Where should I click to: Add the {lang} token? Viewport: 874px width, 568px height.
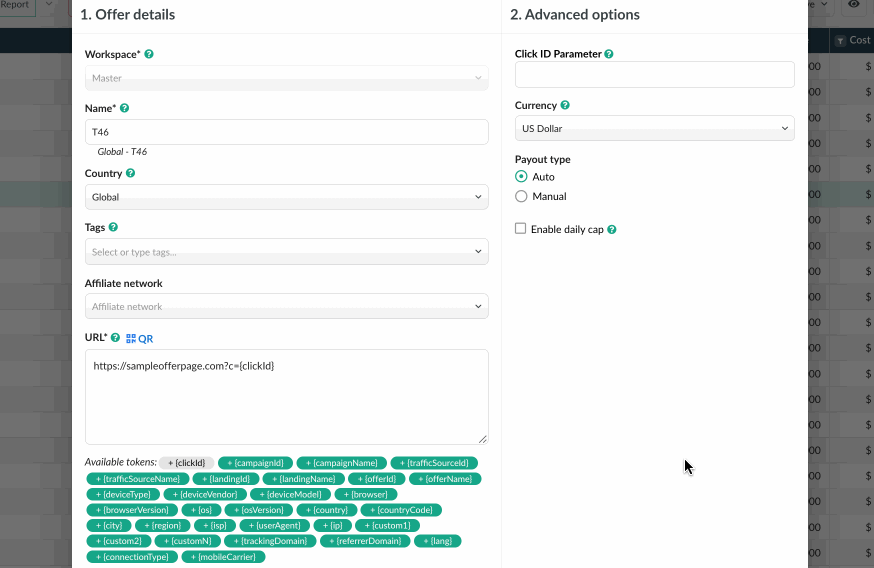pos(438,541)
